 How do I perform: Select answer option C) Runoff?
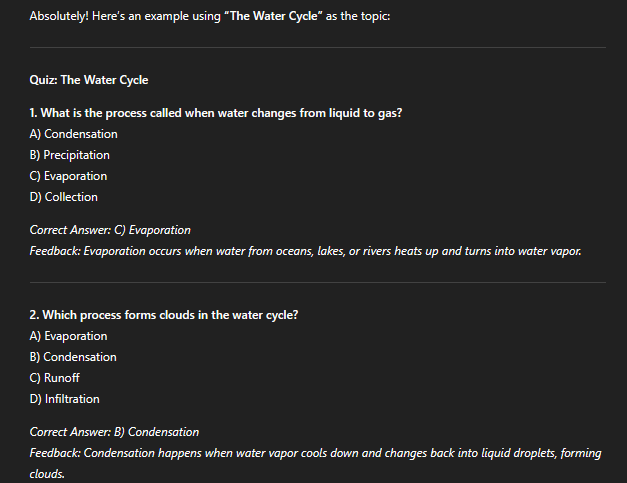(55, 378)
